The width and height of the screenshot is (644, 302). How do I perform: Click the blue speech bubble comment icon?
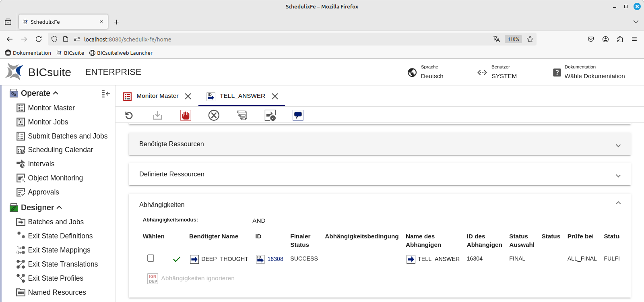pos(298,116)
